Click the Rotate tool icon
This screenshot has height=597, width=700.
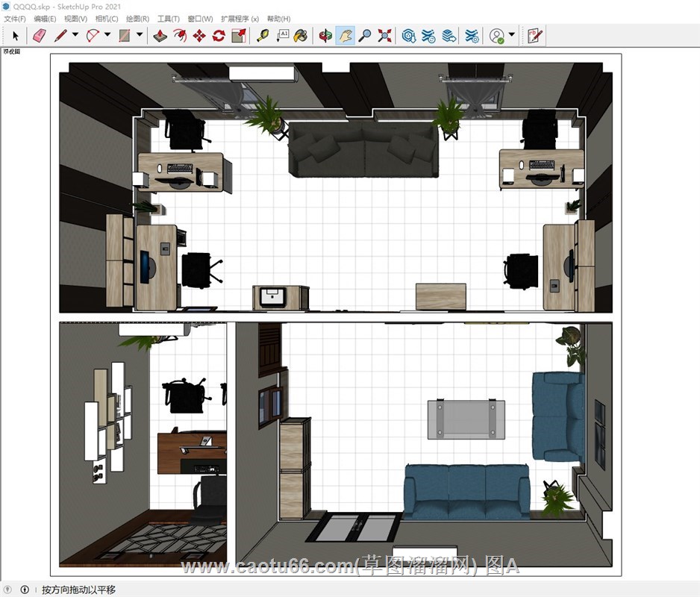click(x=219, y=35)
